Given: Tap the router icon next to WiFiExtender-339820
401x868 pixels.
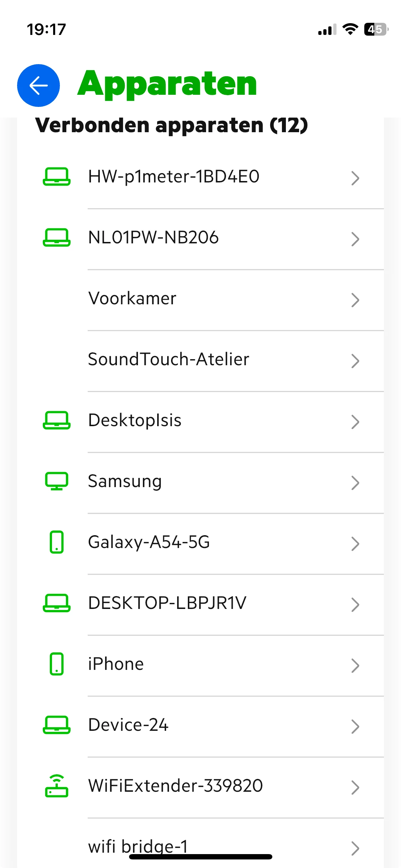Looking at the screenshot, I should tap(56, 786).
